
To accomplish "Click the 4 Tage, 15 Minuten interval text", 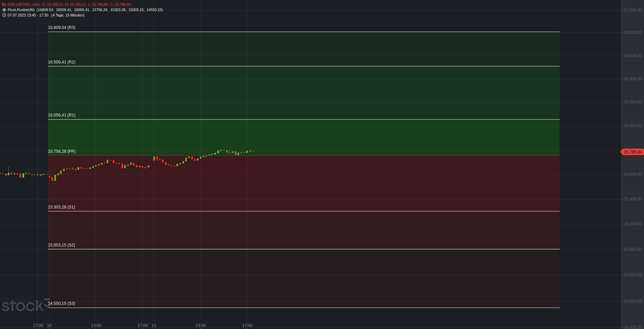I will tap(68, 15).
